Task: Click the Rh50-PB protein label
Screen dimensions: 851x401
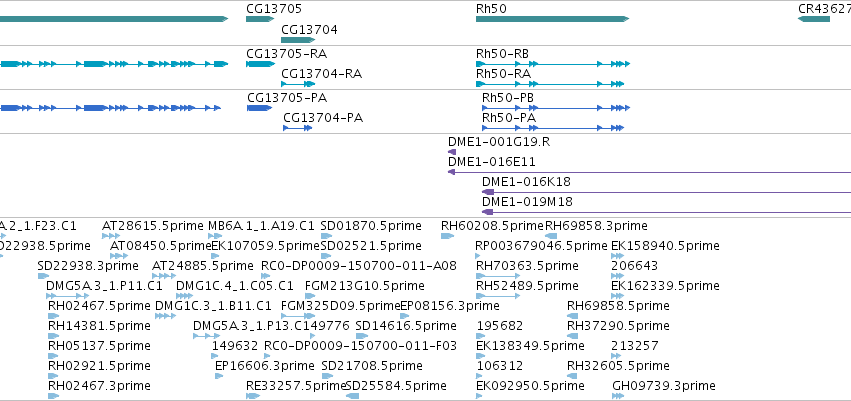Action: click(508, 98)
